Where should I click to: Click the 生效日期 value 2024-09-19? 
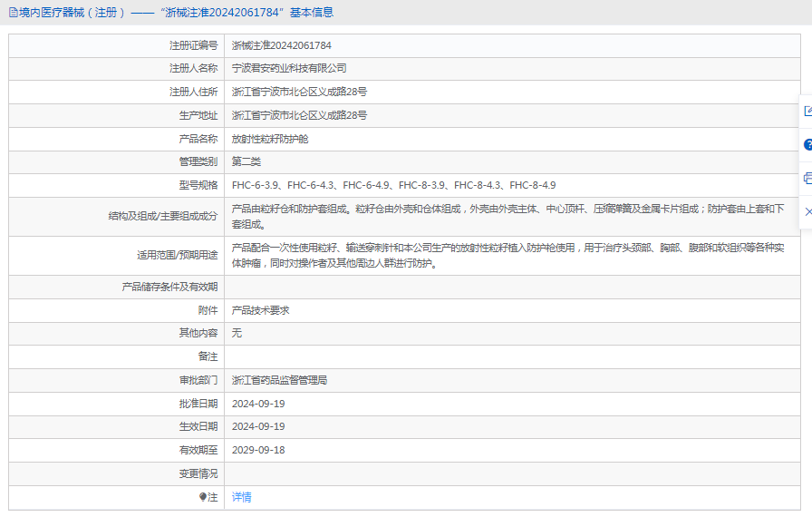[258, 427]
